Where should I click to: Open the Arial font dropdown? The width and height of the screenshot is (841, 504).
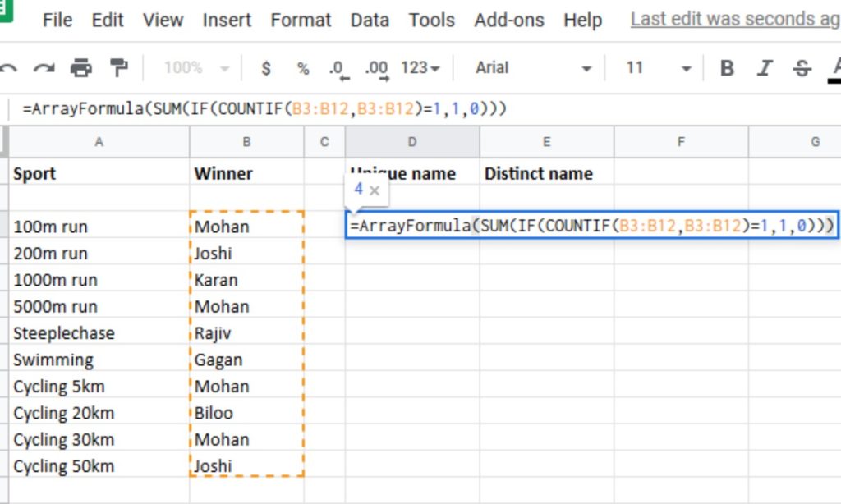tap(533, 68)
